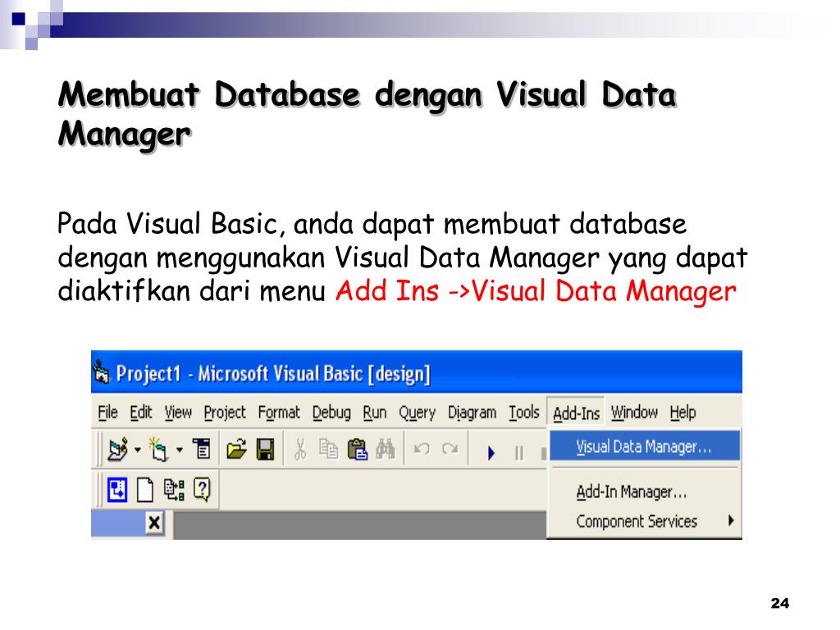Click the slide number 24

tap(780, 603)
